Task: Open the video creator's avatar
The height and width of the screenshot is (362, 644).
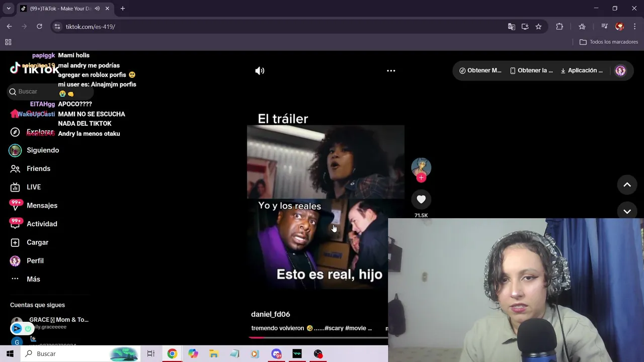Action: pyautogui.click(x=421, y=167)
